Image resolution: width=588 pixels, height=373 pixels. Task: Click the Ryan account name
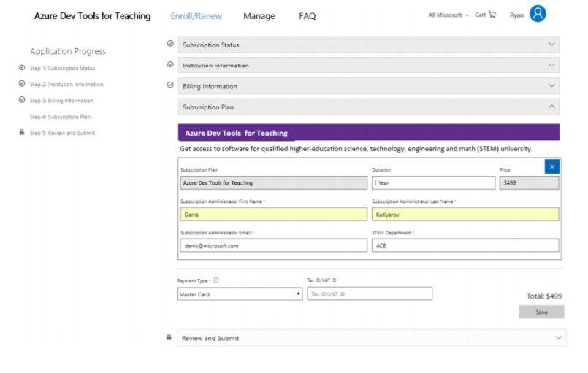click(x=516, y=15)
